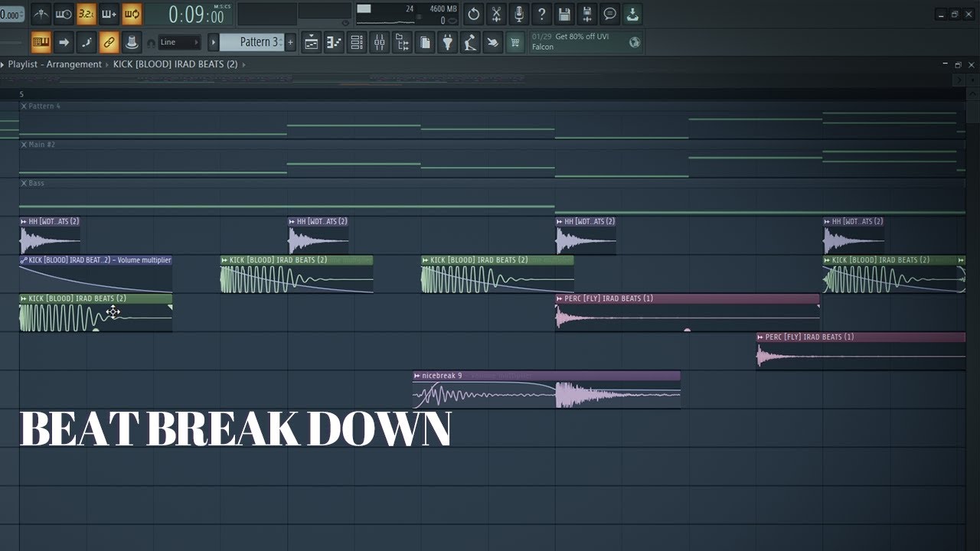
Task: Toggle typing keyboard to piano
Action: click(41, 42)
